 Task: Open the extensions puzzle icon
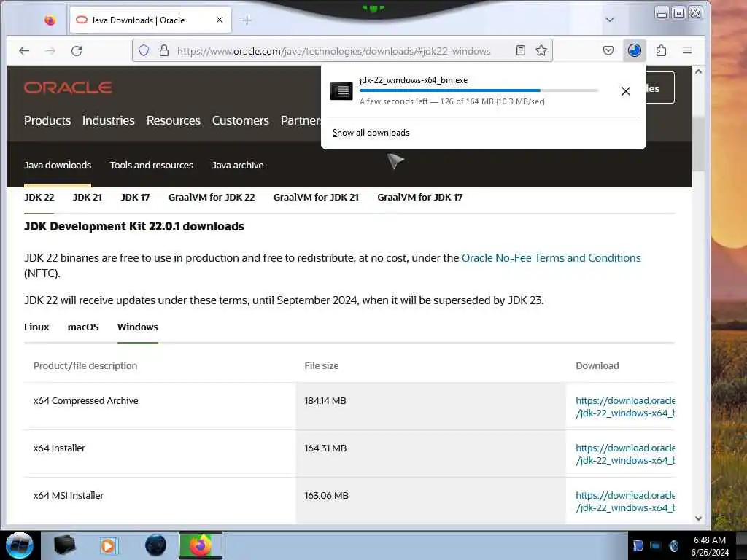661,50
